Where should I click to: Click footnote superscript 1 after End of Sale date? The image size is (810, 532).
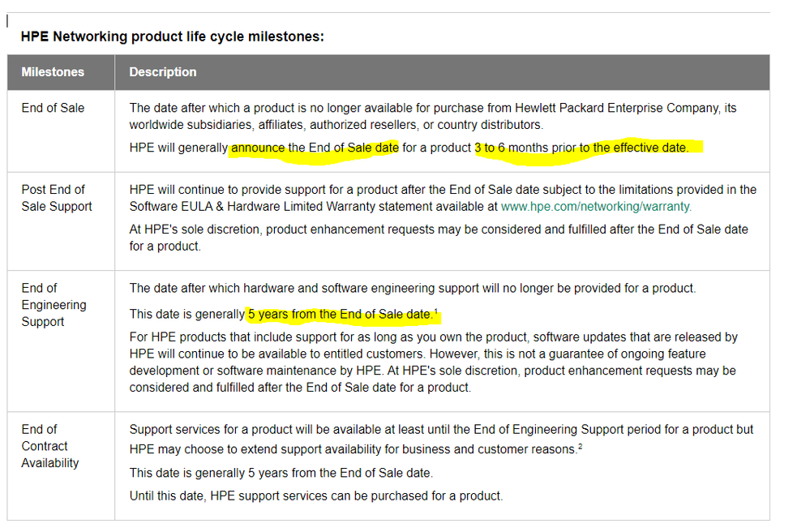point(436,311)
